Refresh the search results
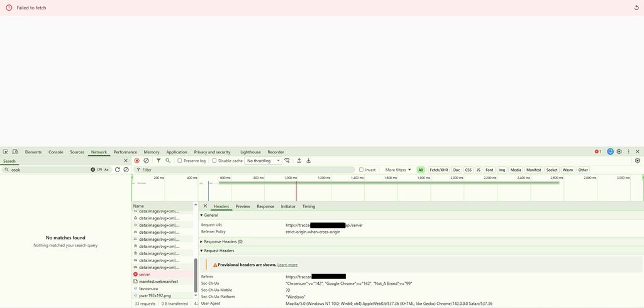This screenshot has height=308, width=644. click(x=118, y=170)
